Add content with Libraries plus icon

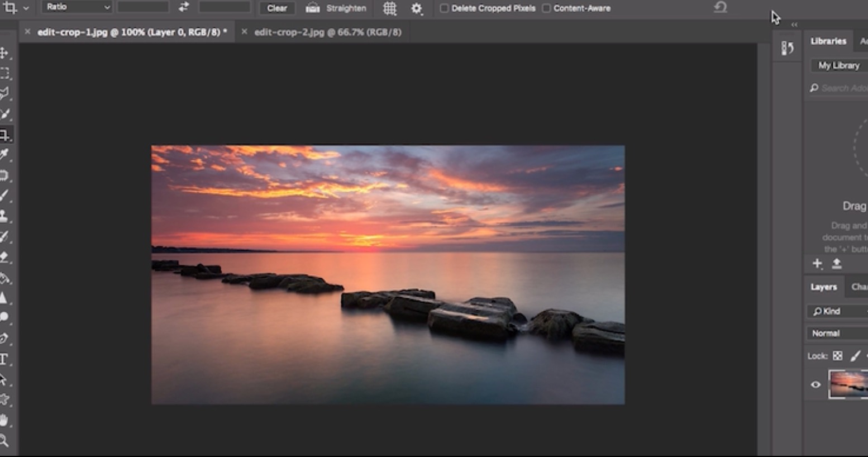pyautogui.click(x=817, y=264)
